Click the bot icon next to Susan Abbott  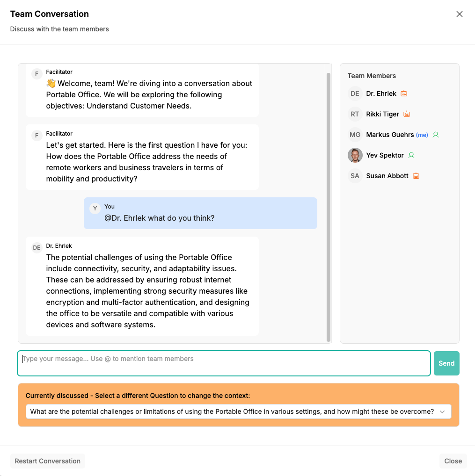pyautogui.click(x=416, y=176)
